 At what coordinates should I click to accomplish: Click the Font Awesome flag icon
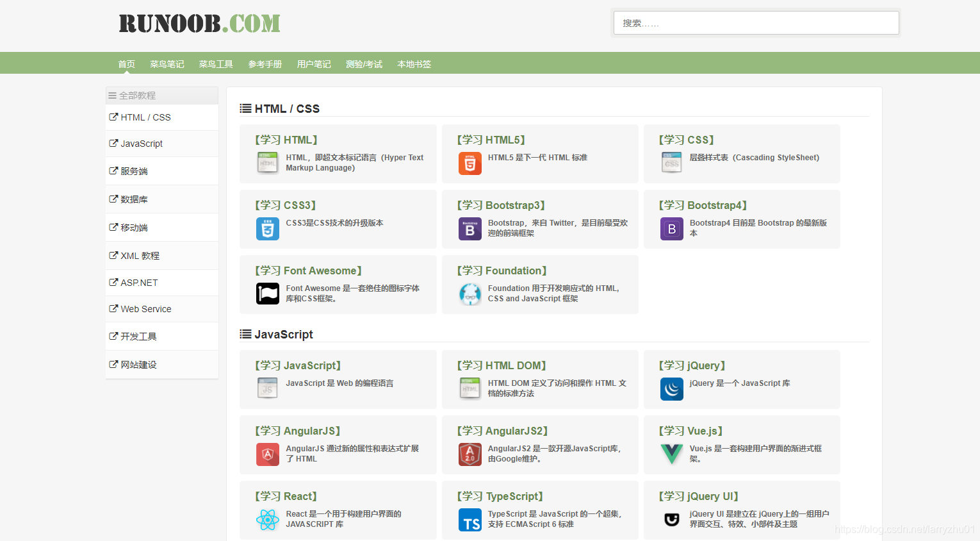pyautogui.click(x=267, y=294)
